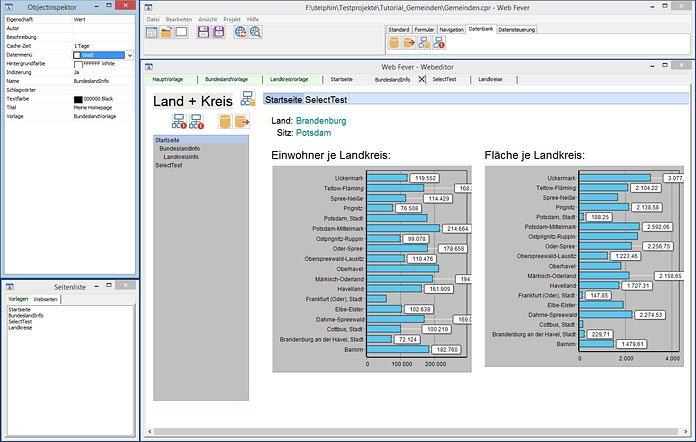This screenshot has width=696, height=442.
Task: Click the X close icon before SelectTest tab
Action: tap(423, 78)
